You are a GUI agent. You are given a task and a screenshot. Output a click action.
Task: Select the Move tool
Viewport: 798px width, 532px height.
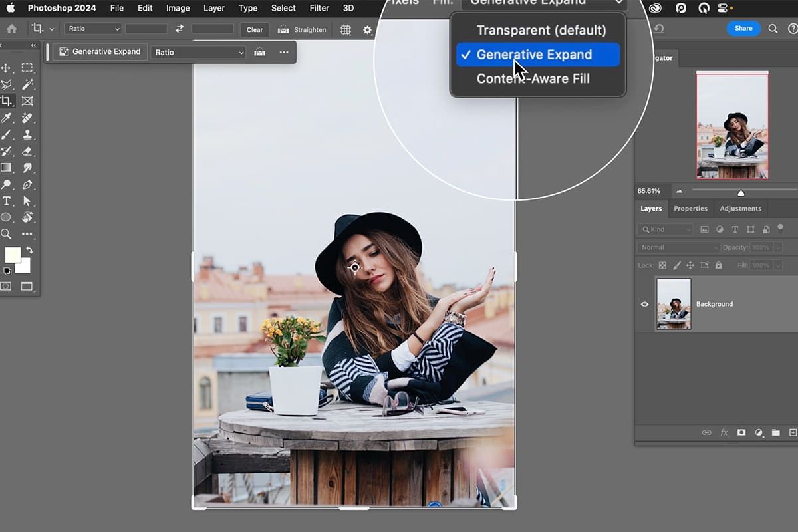pyautogui.click(x=7, y=67)
